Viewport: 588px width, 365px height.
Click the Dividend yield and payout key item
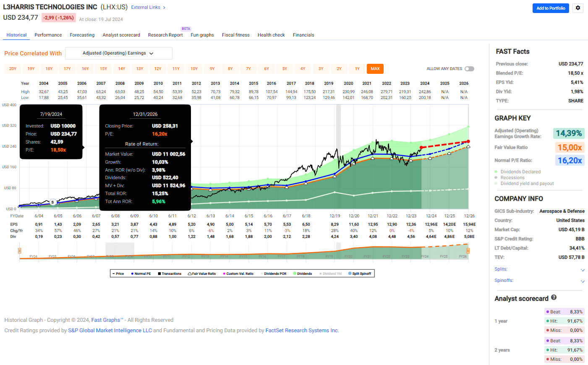pyautogui.click(x=524, y=184)
